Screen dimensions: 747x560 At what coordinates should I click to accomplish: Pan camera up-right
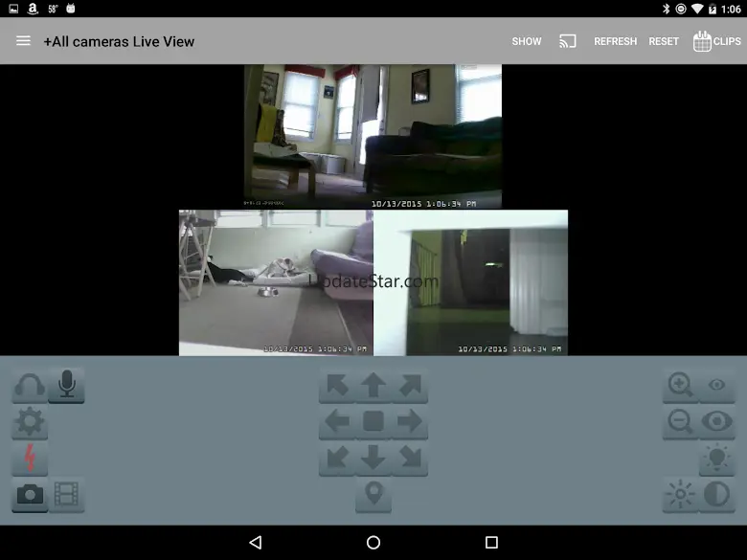click(410, 386)
